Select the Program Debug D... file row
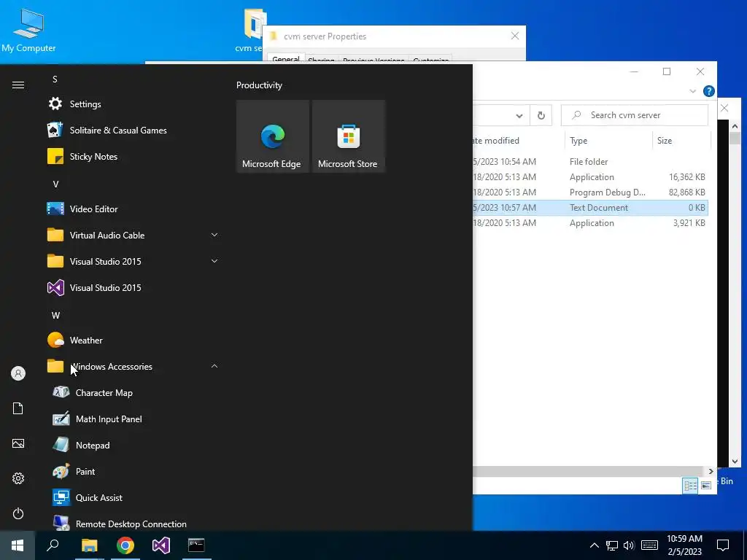This screenshot has width=747, height=560. coord(590,192)
